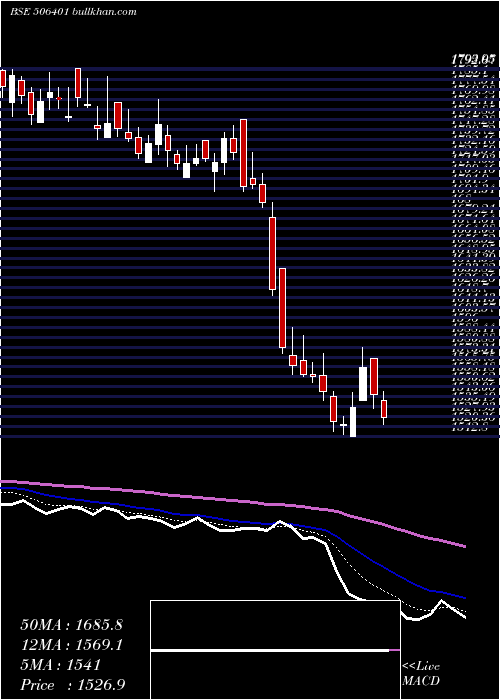The height and width of the screenshot is (700, 500).
Task: Select the '50MA : 1685.8' readout
Action: point(71,625)
